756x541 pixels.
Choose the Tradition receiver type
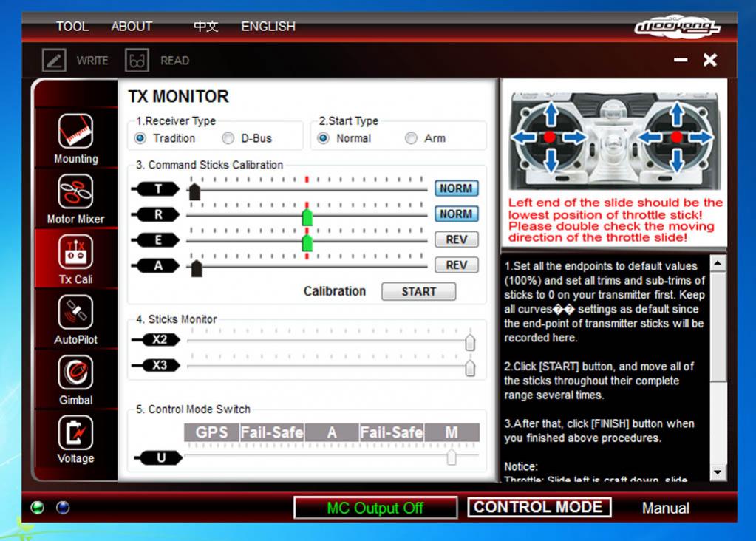coord(140,138)
